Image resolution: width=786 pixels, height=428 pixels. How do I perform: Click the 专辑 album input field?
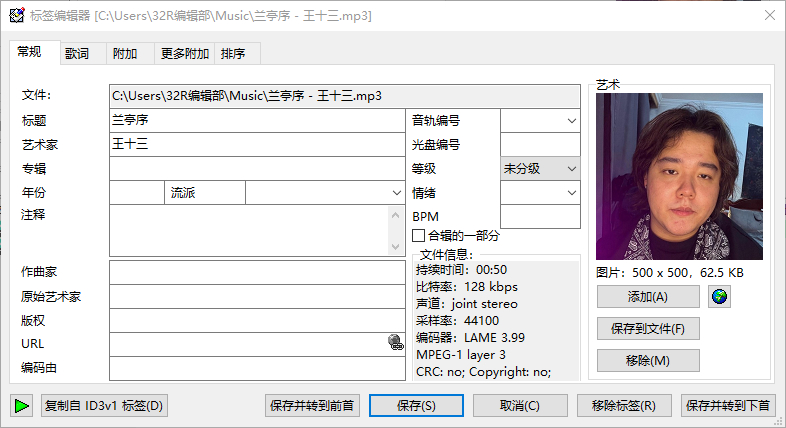pos(256,169)
